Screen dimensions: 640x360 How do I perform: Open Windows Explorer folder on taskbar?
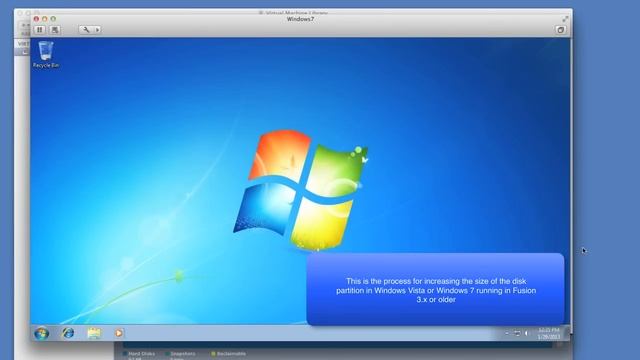pyautogui.click(x=94, y=333)
